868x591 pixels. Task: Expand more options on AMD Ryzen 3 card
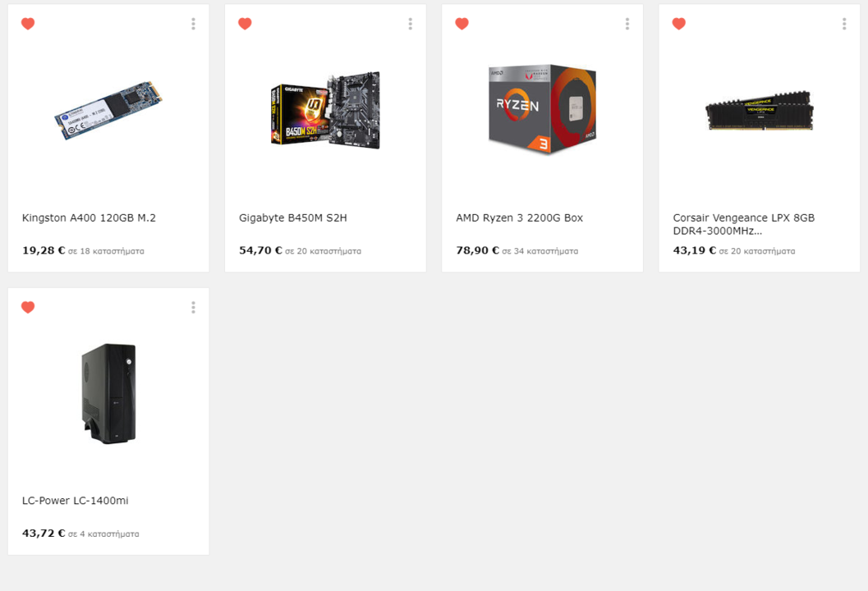[627, 24]
